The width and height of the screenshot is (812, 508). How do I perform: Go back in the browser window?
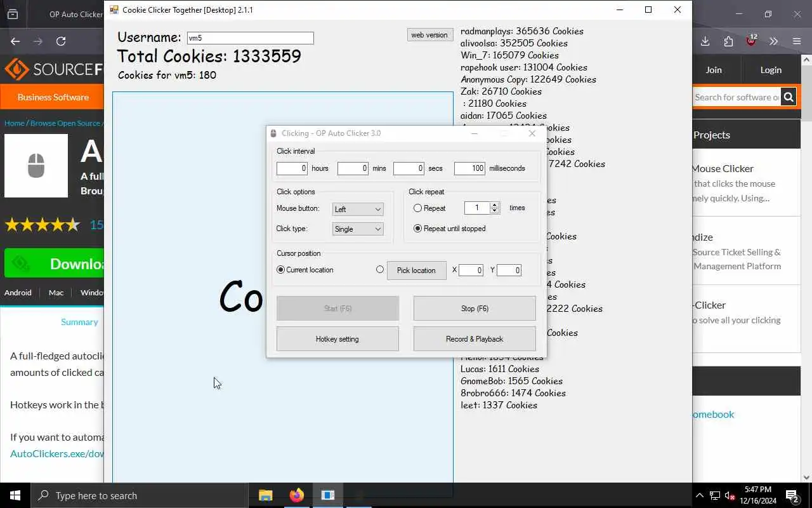(x=15, y=41)
